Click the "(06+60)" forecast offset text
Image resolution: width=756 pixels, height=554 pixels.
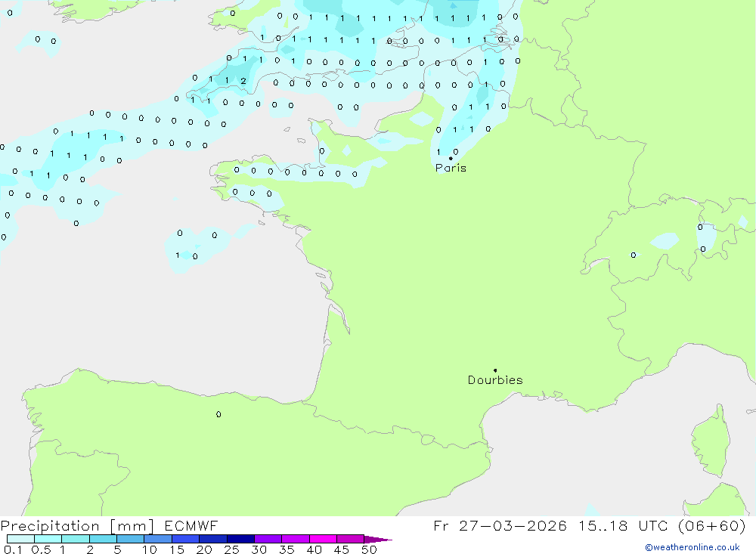pyautogui.click(x=711, y=525)
